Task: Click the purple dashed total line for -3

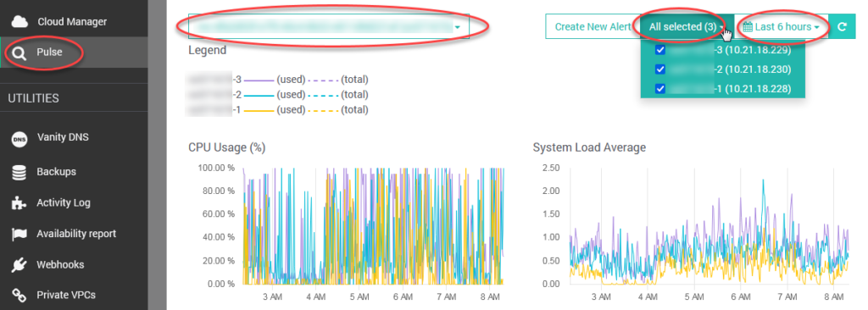Action: (x=324, y=80)
